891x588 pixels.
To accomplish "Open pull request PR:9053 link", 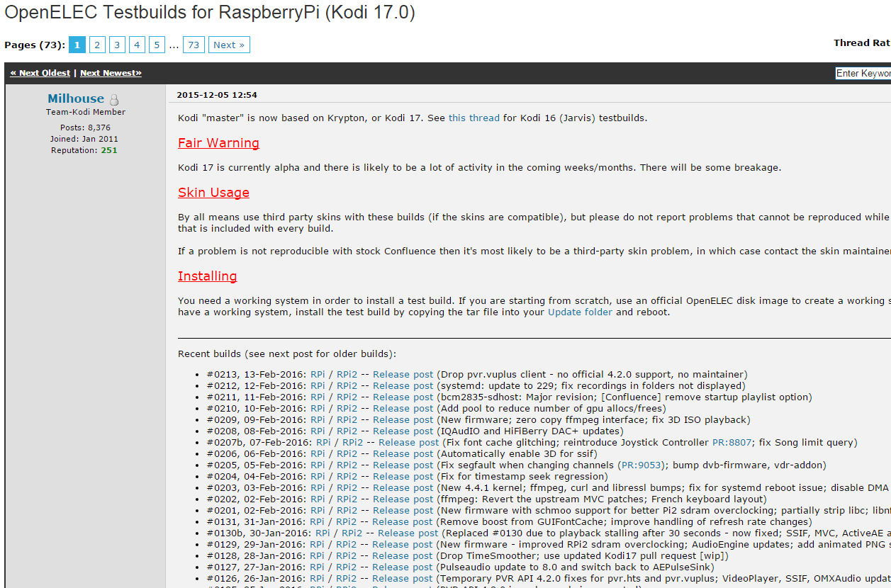I will coord(641,465).
